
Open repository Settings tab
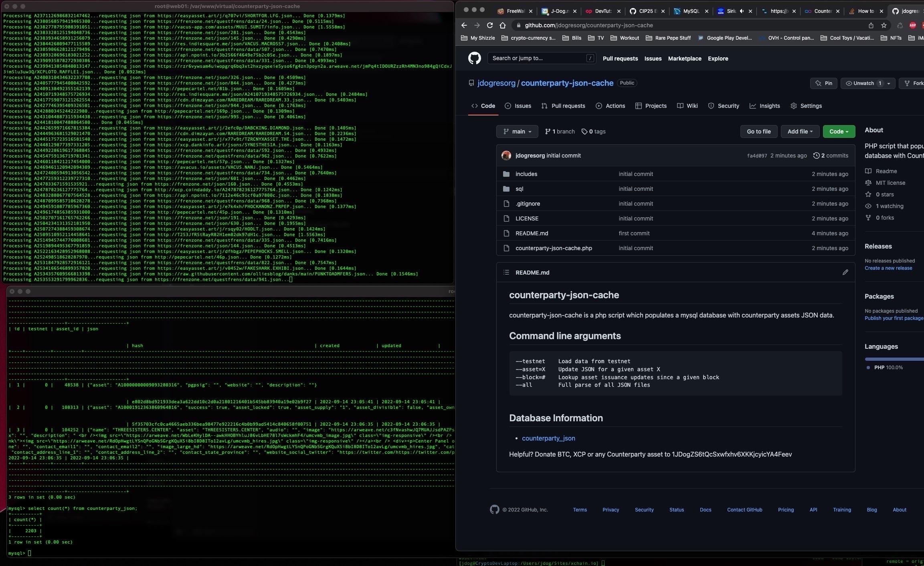pyautogui.click(x=806, y=106)
